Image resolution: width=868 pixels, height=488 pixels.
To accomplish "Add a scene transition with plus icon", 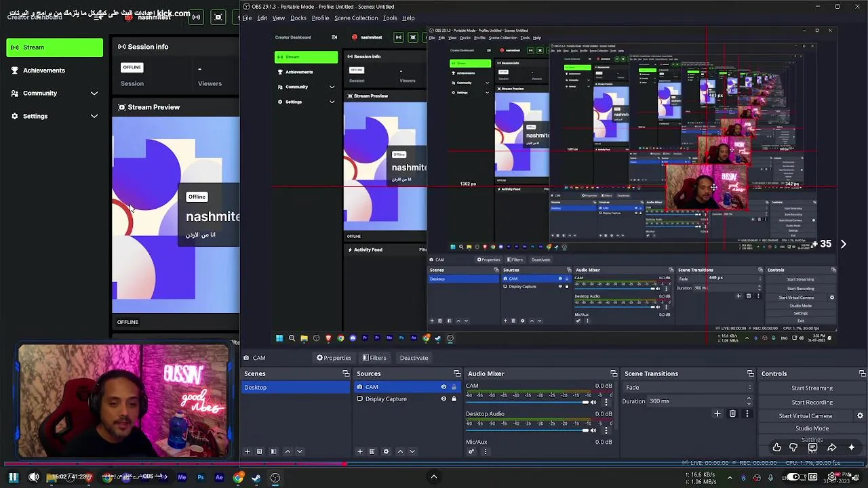I will (x=717, y=413).
